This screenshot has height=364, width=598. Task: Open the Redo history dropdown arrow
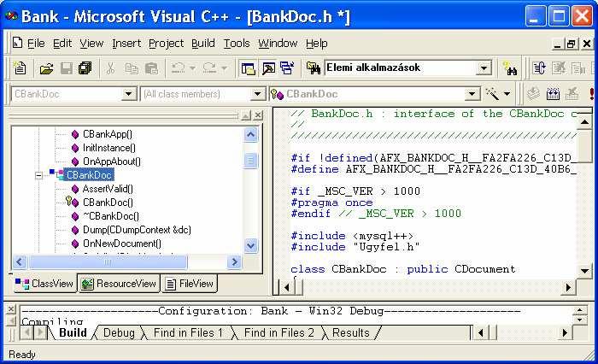tap(224, 68)
